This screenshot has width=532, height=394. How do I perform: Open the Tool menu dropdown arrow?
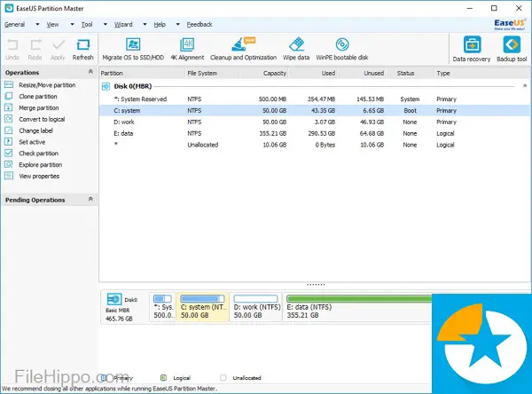pos(106,25)
